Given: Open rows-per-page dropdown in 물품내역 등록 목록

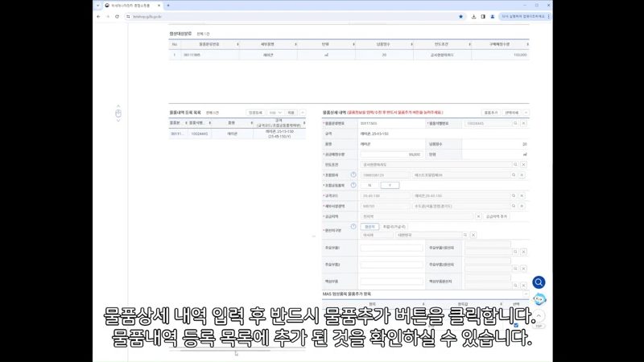Looking at the screenshot, I should (x=275, y=113).
